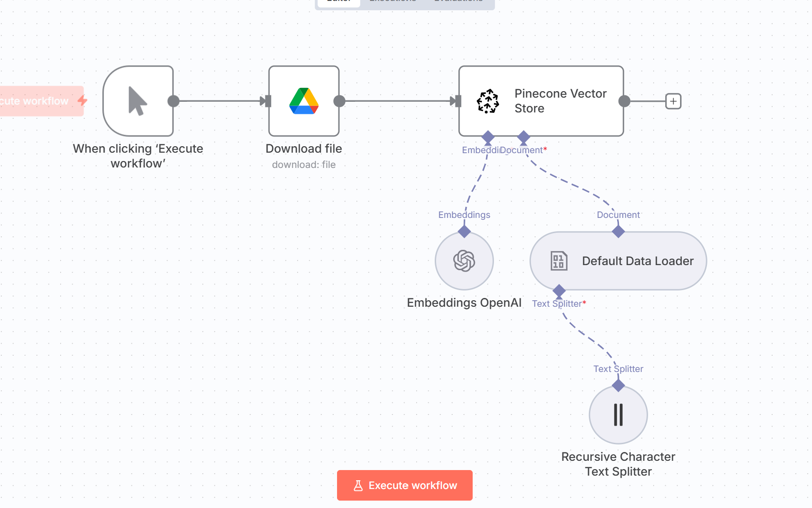
Task: Click the partially hidden execute workflow trigger button
Action: coord(37,101)
